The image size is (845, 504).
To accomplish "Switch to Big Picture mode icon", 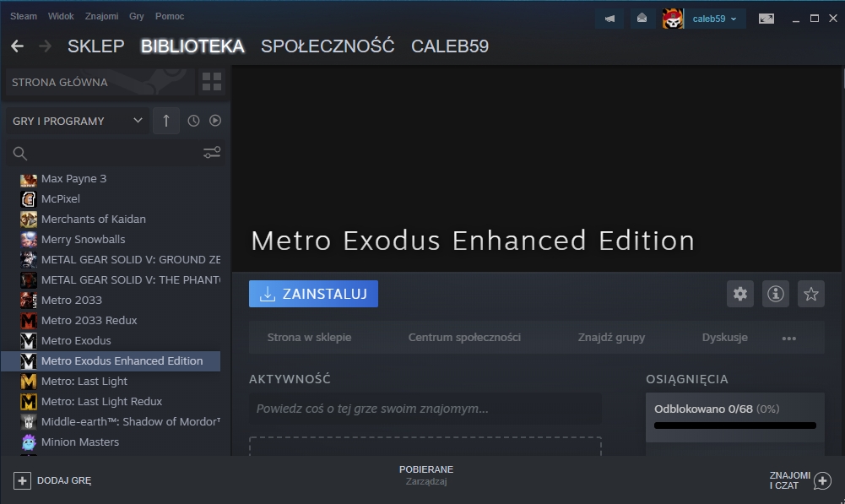I will (766, 19).
